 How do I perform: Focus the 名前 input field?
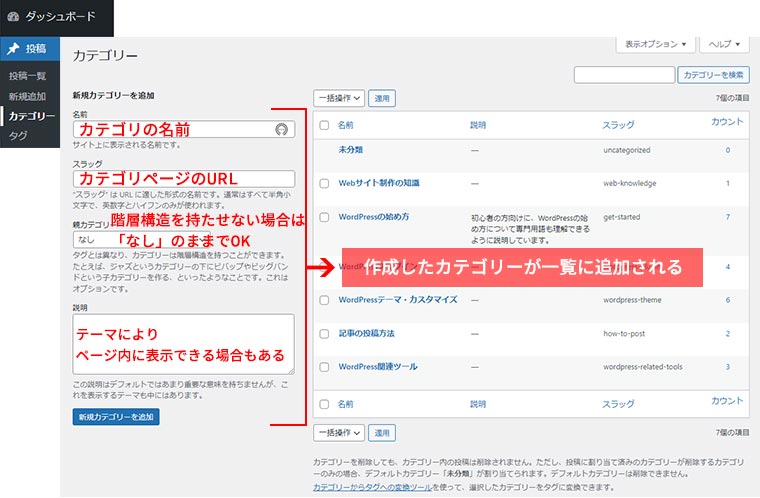[184, 129]
